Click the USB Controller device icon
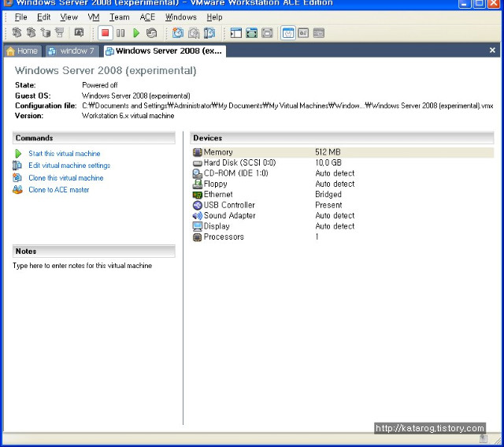This screenshot has height=447, width=504. (198, 205)
